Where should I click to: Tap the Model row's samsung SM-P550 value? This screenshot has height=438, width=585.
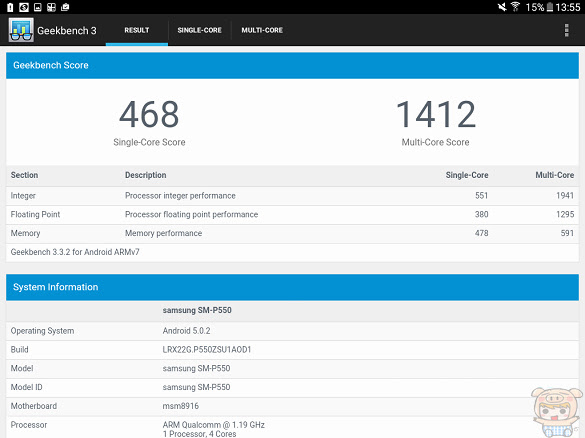196,369
